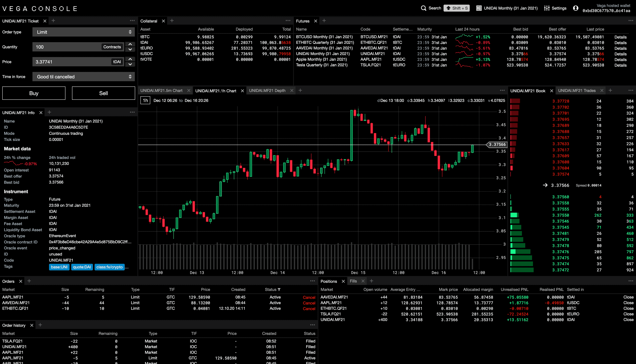Open Futures panel three-dot menu

(x=631, y=21)
